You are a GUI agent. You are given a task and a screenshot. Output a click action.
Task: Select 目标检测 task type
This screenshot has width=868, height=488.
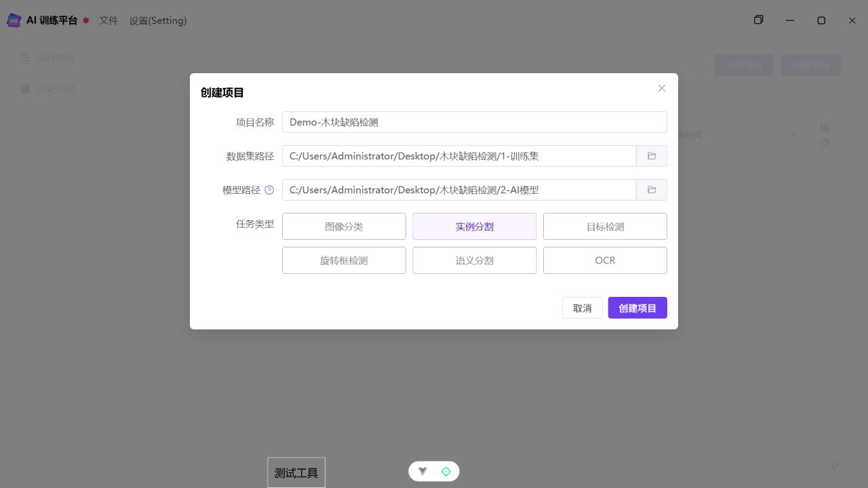pyautogui.click(x=605, y=226)
